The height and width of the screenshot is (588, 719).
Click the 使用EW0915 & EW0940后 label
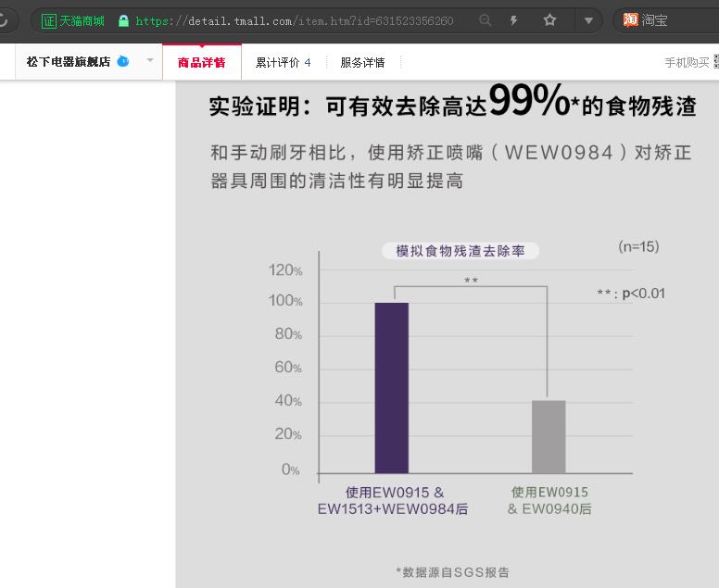[549, 500]
